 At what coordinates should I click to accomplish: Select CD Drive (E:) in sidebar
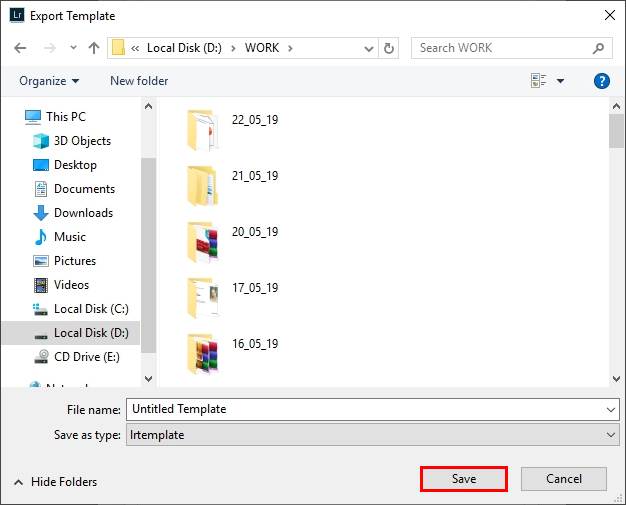click(86, 357)
